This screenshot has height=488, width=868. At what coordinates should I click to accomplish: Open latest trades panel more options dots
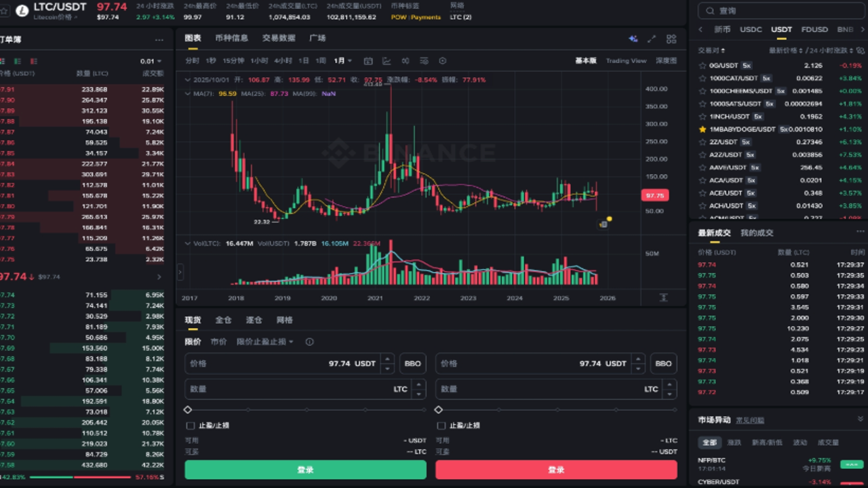[x=861, y=232]
